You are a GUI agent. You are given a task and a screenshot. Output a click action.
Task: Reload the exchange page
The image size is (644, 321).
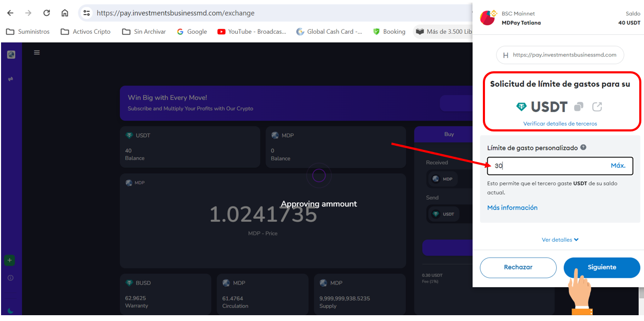(x=46, y=13)
